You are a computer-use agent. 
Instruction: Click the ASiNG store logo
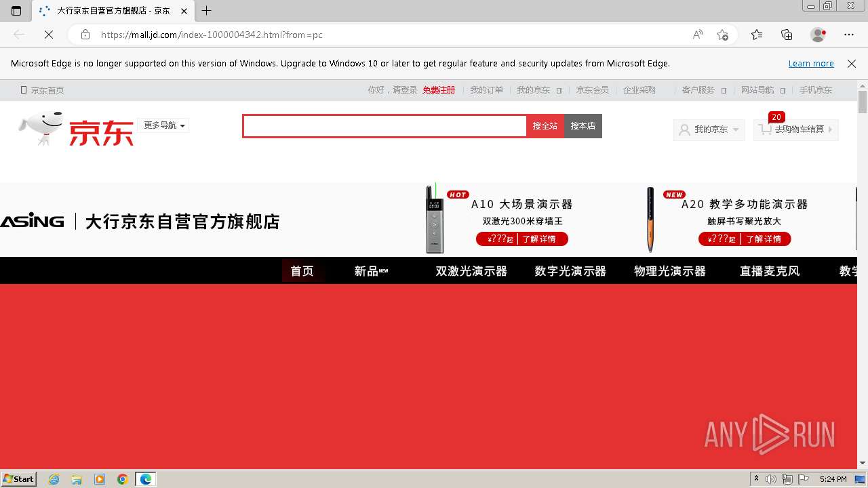coord(32,221)
